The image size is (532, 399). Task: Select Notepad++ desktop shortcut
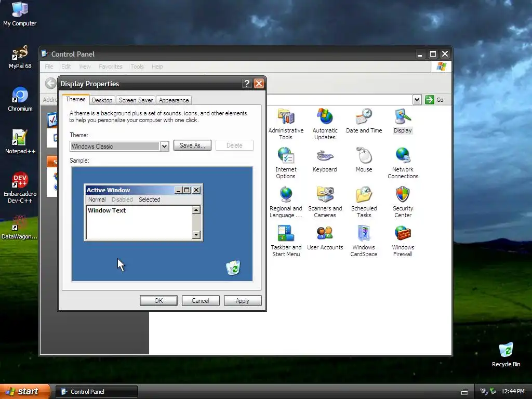[x=20, y=142]
